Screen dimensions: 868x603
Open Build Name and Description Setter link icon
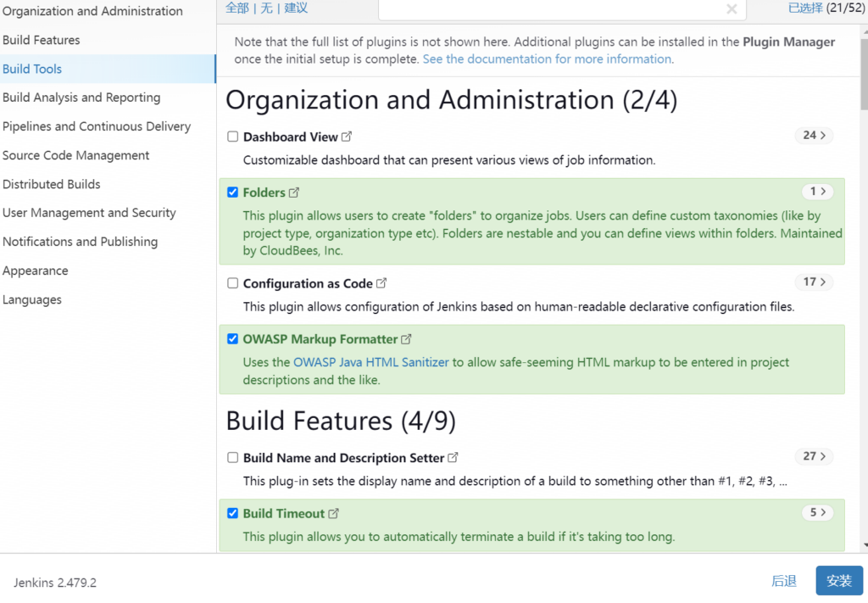(x=453, y=457)
